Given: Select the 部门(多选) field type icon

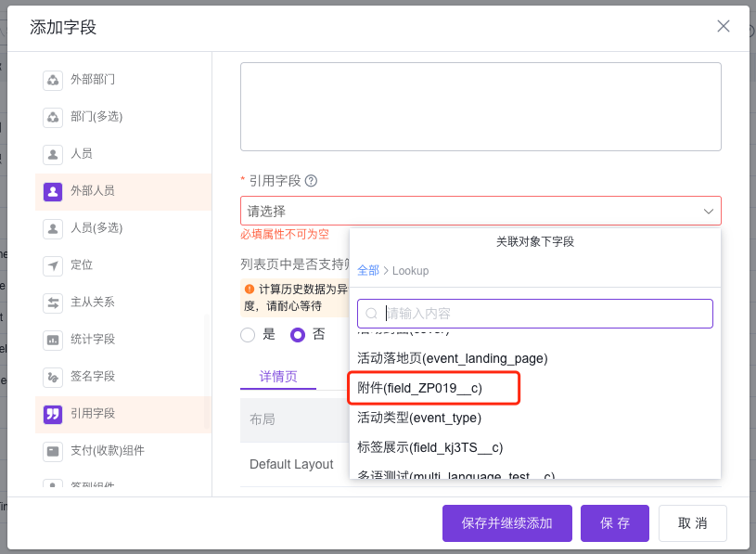Looking at the screenshot, I should (x=53, y=117).
